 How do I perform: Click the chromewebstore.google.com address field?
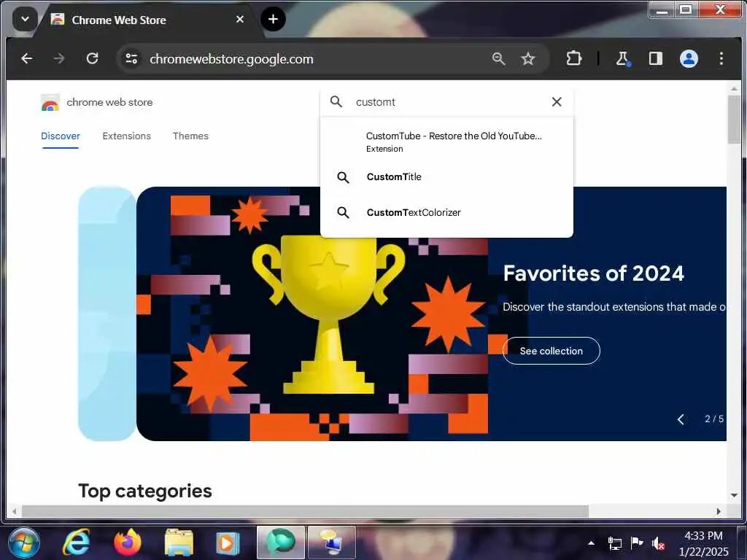[x=231, y=59]
